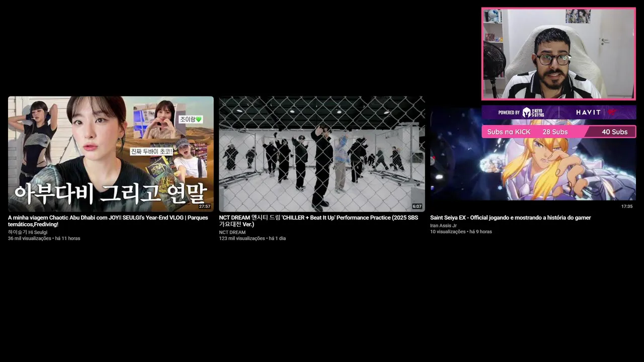Click '36 mil visualizações • há 11 horas'
Image resolution: width=644 pixels, height=362 pixels.
click(x=44, y=238)
